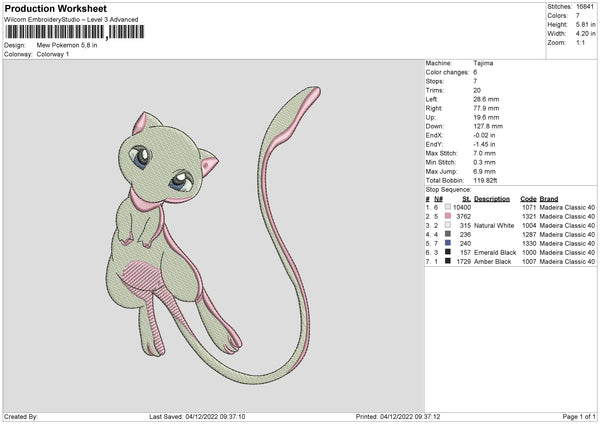This screenshot has height=424, width=600.
Task: Click the 'Emerald Black' description
Action: point(495,253)
